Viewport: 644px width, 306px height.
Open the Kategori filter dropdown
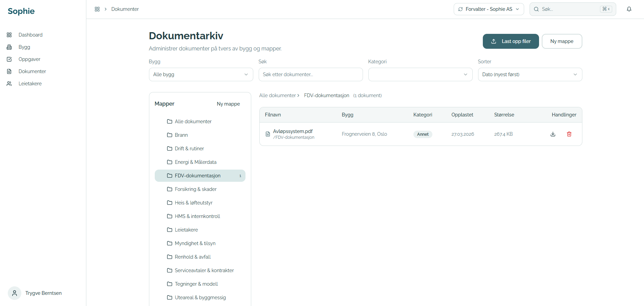(x=421, y=74)
